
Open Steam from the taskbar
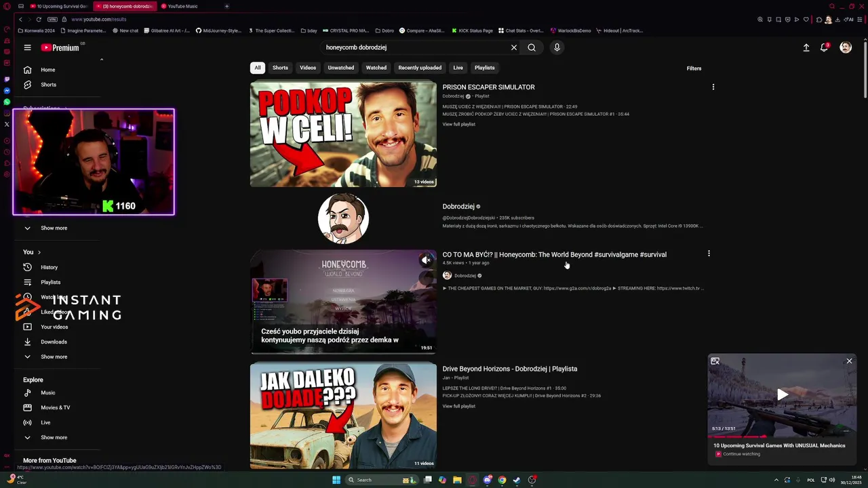(517, 480)
